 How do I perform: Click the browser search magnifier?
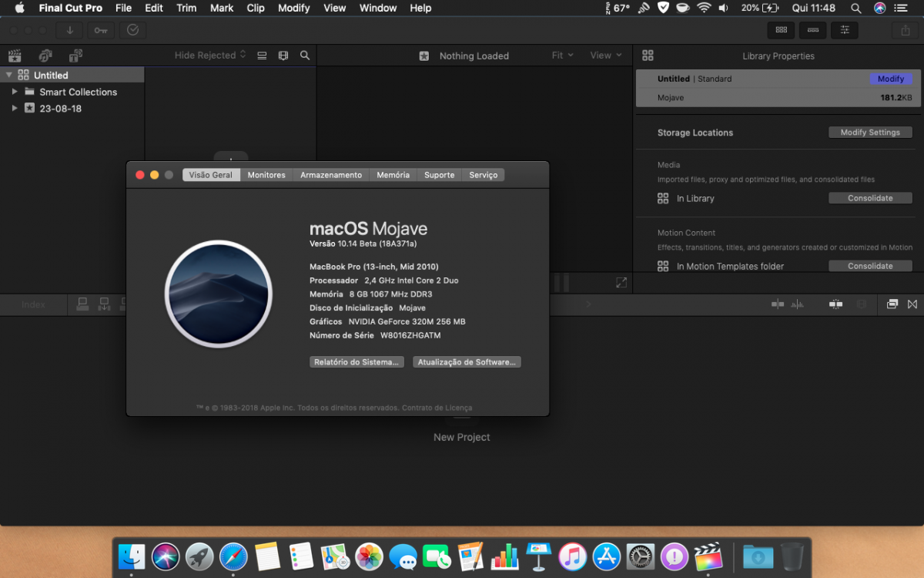tap(305, 55)
